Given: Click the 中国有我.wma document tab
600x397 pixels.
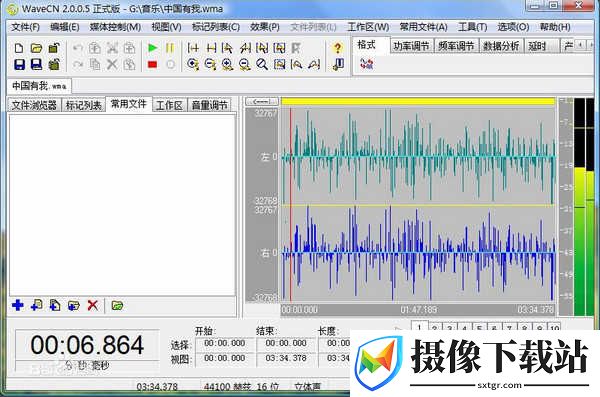Looking at the screenshot, I should [39, 86].
